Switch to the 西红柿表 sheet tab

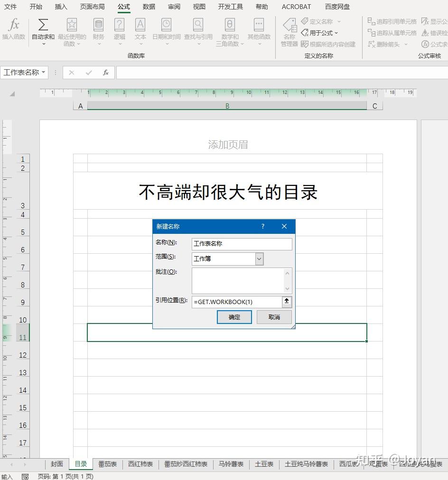click(140, 464)
